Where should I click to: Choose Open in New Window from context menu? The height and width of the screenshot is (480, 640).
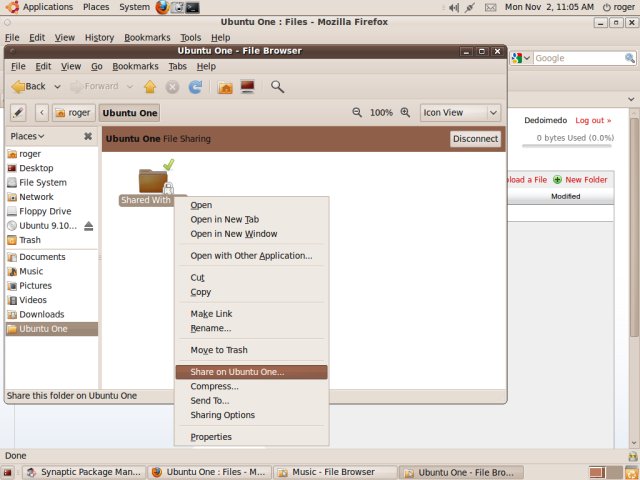point(251,234)
